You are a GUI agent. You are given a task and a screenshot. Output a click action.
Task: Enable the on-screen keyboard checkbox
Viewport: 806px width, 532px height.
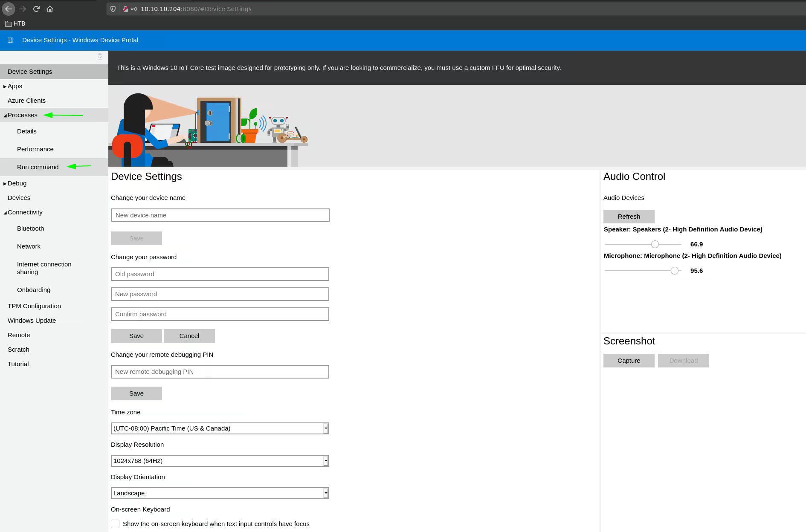click(x=115, y=523)
